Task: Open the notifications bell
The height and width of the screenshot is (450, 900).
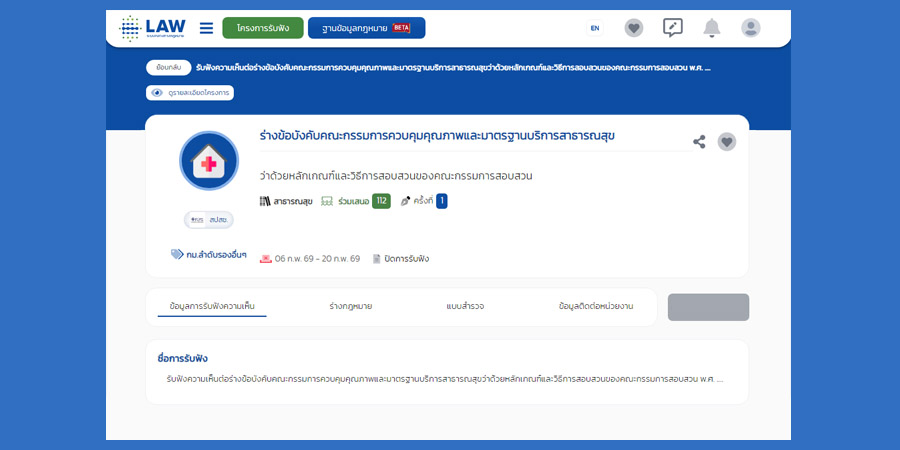Action: click(x=712, y=28)
